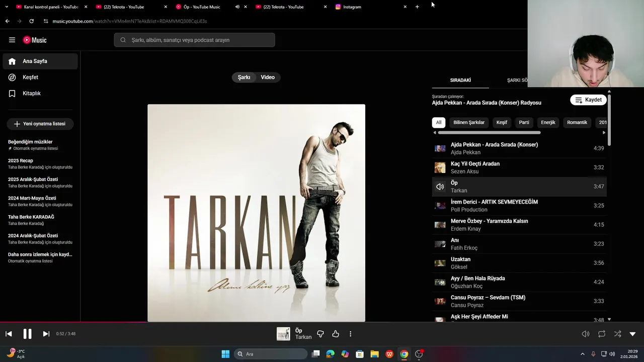
Task: Open the three-dot song options menu
Action: click(x=351, y=334)
